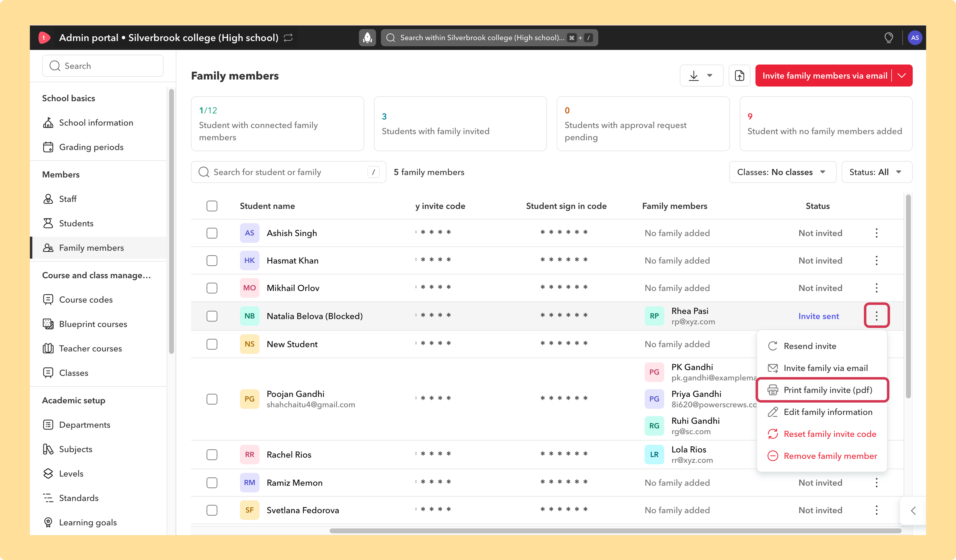Open row options for Hasmat Khan
956x560 pixels.
click(x=876, y=260)
